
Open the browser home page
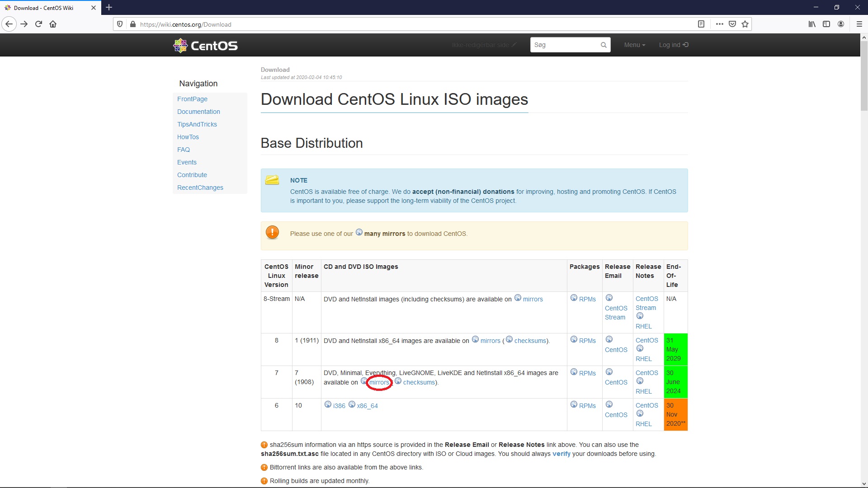[x=53, y=24]
